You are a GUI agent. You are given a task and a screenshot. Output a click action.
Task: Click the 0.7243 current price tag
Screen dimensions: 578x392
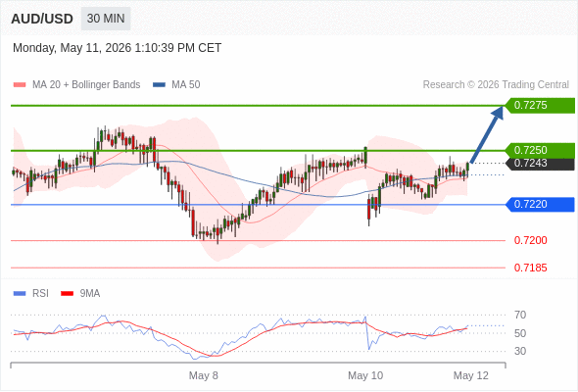click(x=541, y=164)
